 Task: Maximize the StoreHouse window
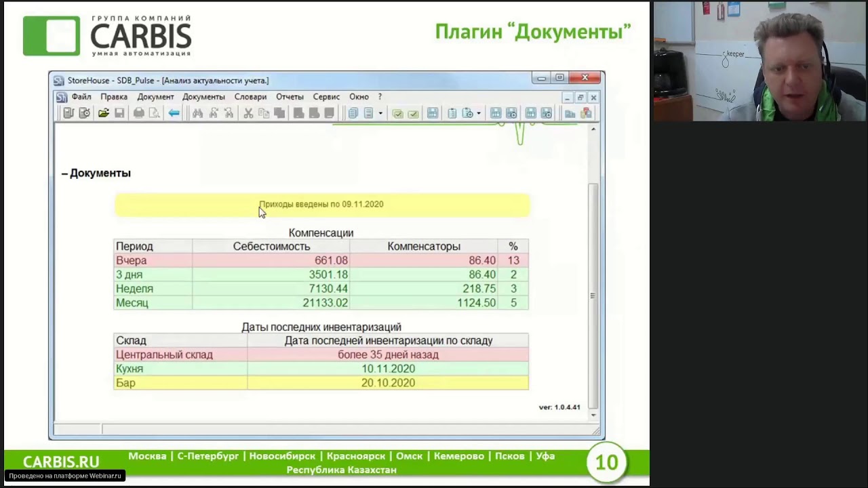[x=559, y=78]
